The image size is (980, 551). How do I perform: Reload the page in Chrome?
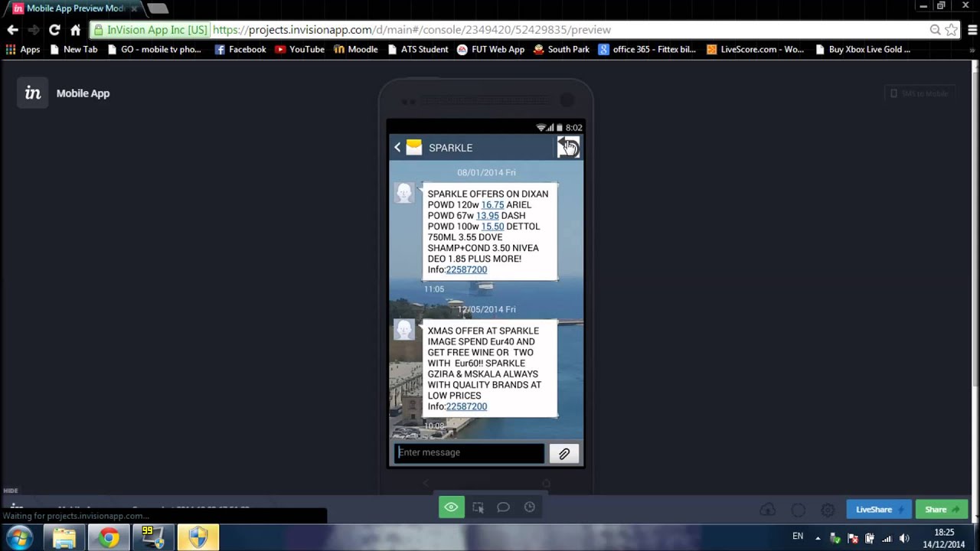pyautogui.click(x=54, y=30)
